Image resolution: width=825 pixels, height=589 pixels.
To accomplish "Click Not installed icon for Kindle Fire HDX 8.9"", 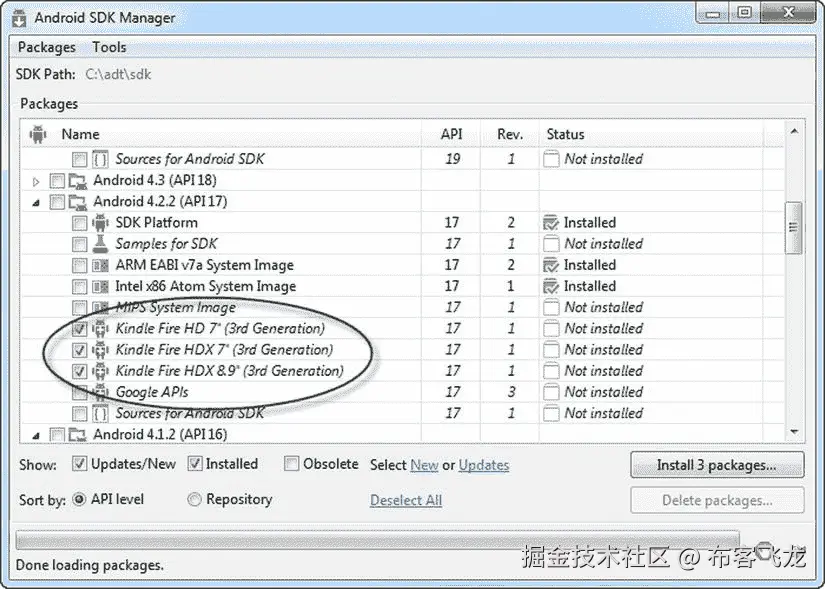I will [x=551, y=371].
